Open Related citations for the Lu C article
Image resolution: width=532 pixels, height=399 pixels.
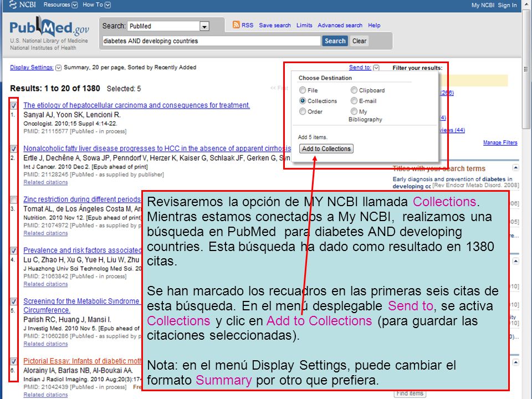coord(45,284)
